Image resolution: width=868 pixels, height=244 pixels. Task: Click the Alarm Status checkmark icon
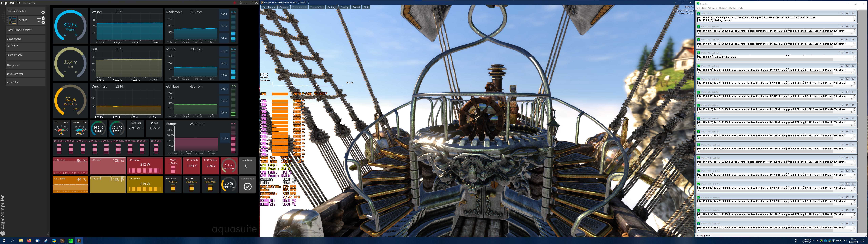[x=248, y=186]
